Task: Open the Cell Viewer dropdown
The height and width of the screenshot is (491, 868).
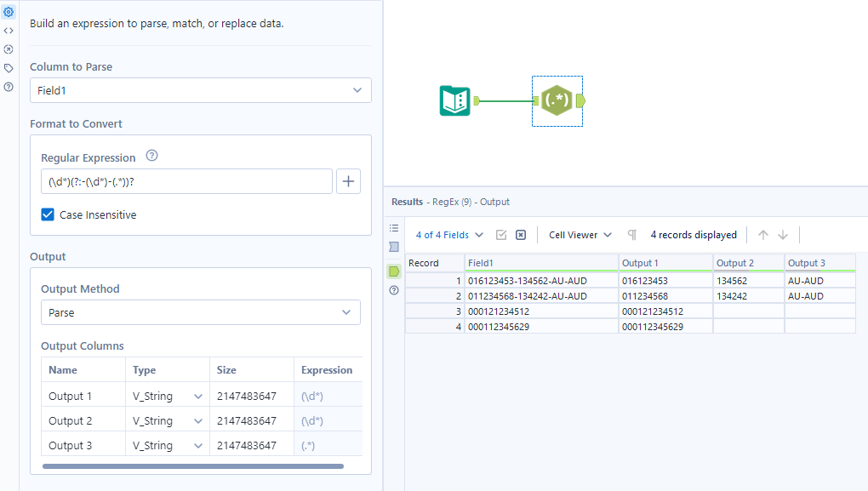Action: point(580,235)
